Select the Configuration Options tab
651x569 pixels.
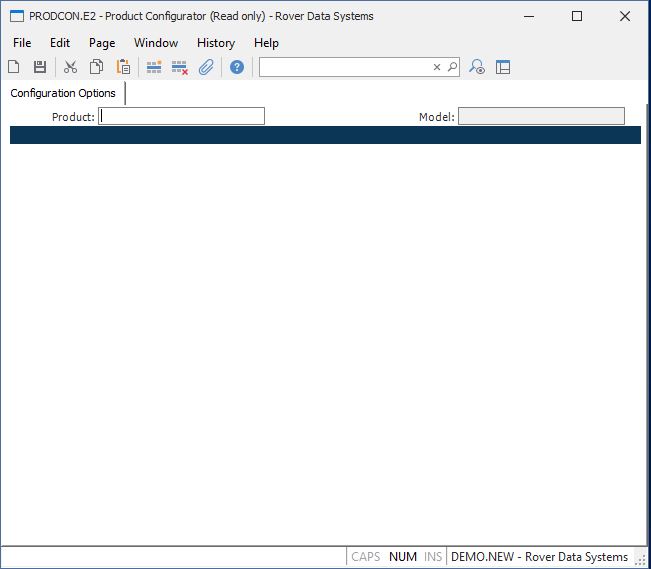pyautogui.click(x=63, y=93)
